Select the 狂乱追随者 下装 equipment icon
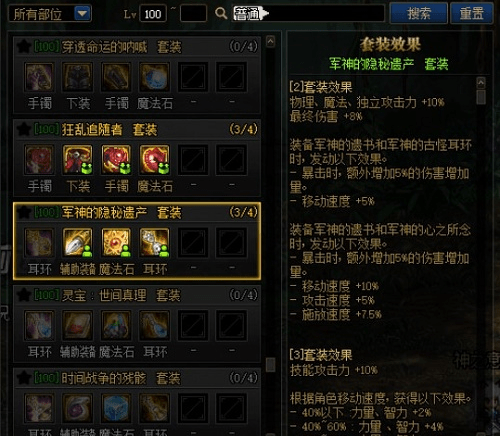Screen dimensions: 501x436 pos(77,160)
